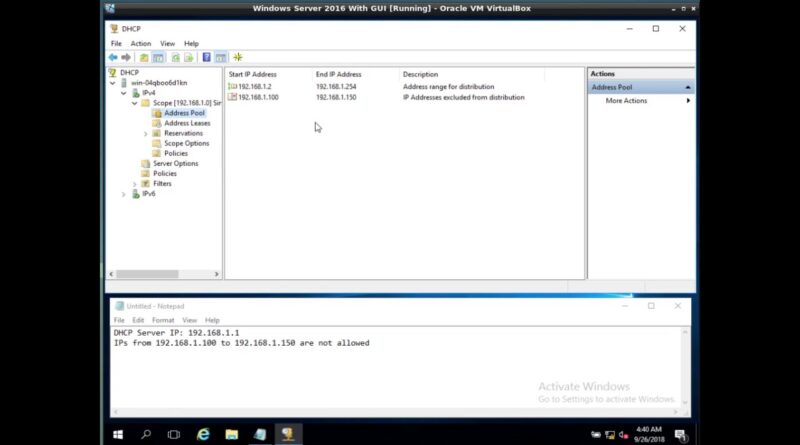Select server win-04qboo6d1kn in tree
800x445 pixels.
[159, 83]
